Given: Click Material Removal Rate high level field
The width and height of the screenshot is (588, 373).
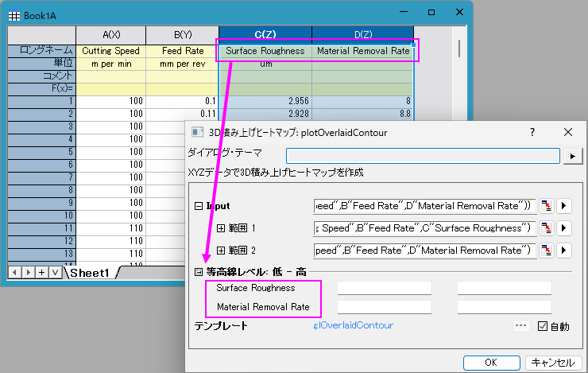Looking at the screenshot, I should pyautogui.click(x=505, y=306).
